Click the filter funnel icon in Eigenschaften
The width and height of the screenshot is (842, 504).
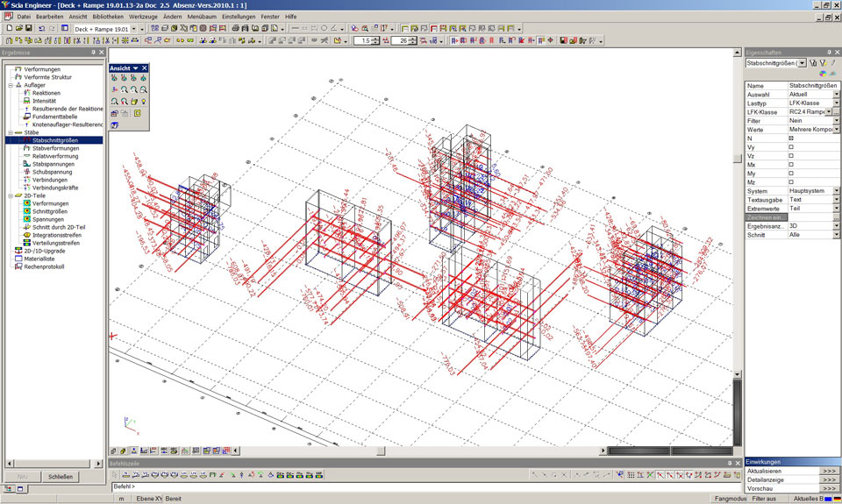pyautogui.click(x=813, y=63)
